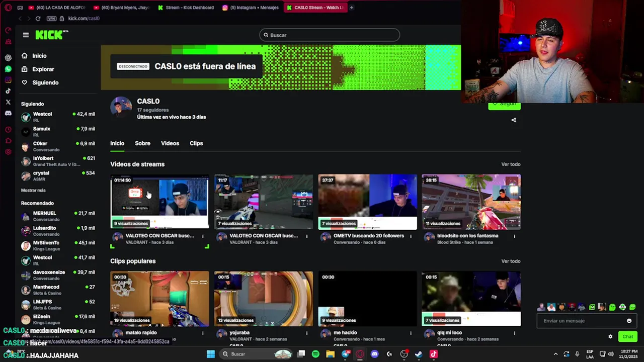Switch to Instagram Mensajes browser tab
Image resolution: width=644 pixels, height=362 pixels.
250,8
